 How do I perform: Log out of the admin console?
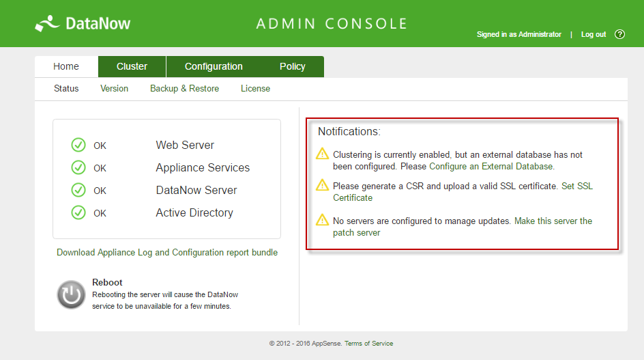tap(593, 34)
